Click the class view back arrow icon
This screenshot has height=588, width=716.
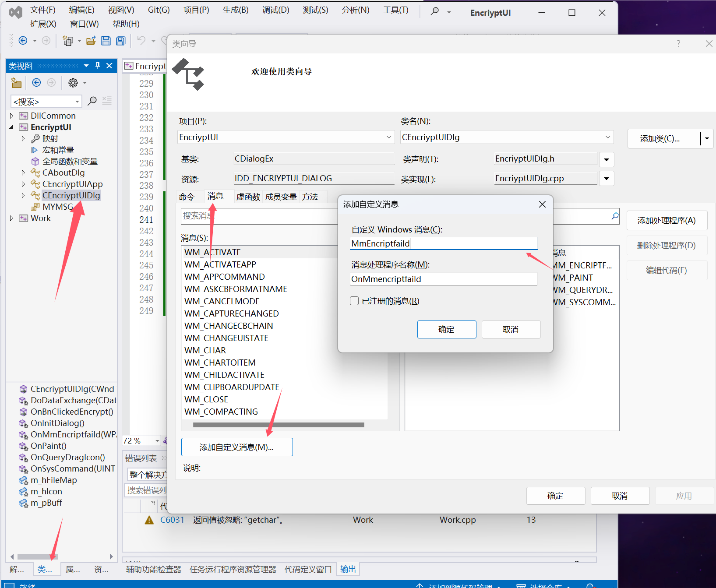(37, 82)
